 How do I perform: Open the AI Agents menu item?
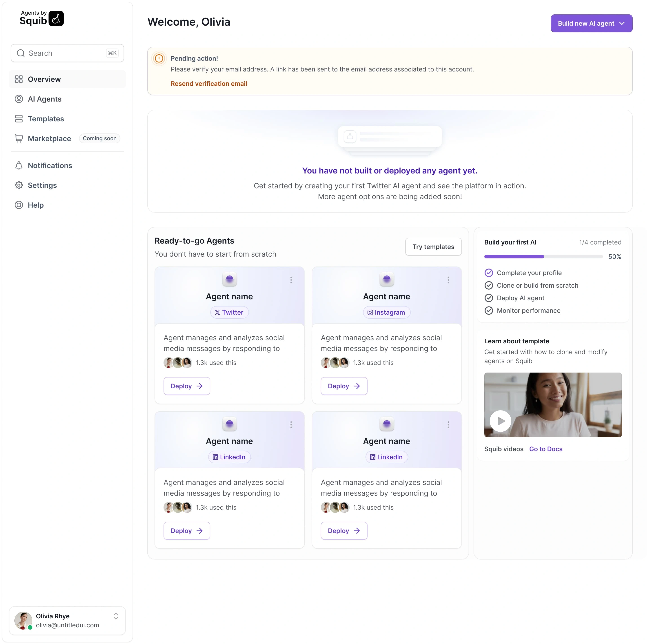[x=44, y=99]
